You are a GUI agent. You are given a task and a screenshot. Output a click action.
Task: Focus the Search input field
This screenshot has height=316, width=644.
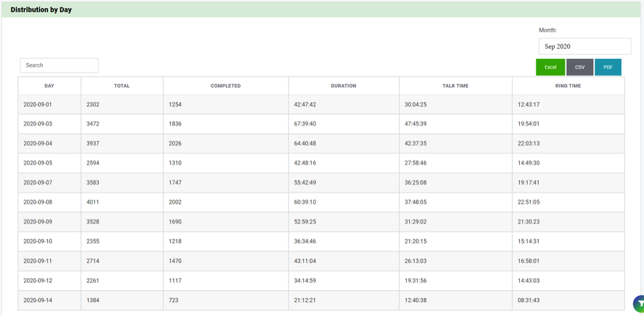pyautogui.click(x=59, y=65)
